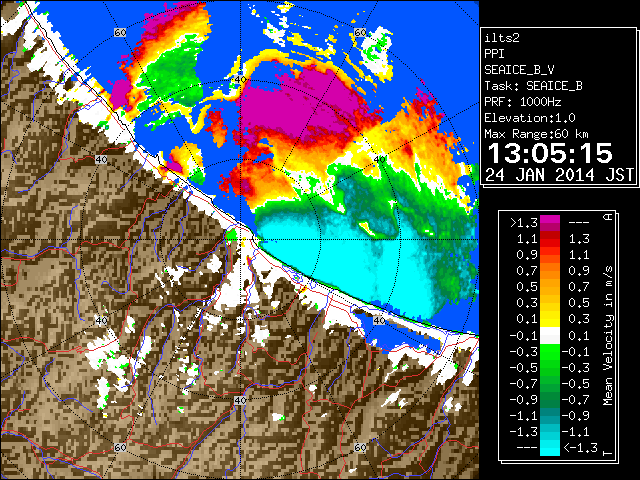Click the '<-1.3' legend label

point(580,448)
